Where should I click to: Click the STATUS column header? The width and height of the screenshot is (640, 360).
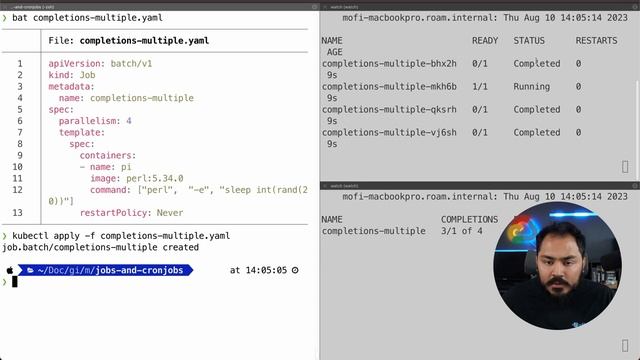tap(529, 41)
